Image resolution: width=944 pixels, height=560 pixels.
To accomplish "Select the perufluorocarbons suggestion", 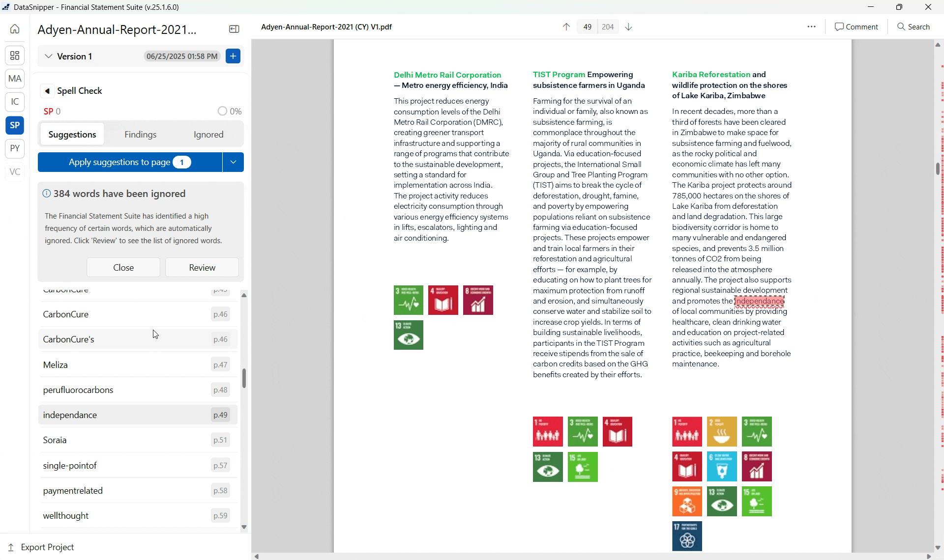I will [x=138, y=390].
